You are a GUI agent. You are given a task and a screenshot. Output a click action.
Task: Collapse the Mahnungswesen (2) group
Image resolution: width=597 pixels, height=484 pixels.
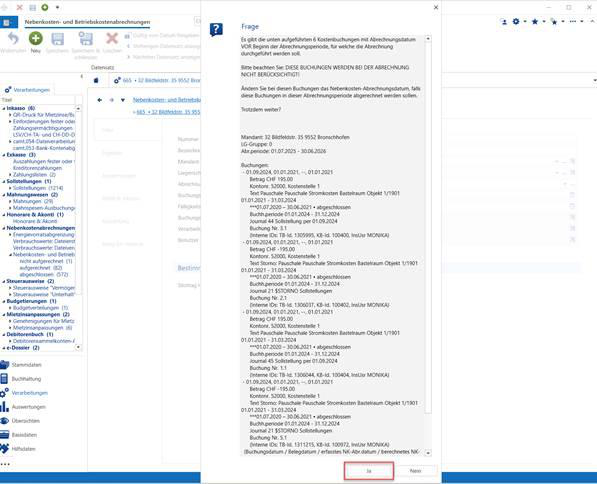(4, 195)
